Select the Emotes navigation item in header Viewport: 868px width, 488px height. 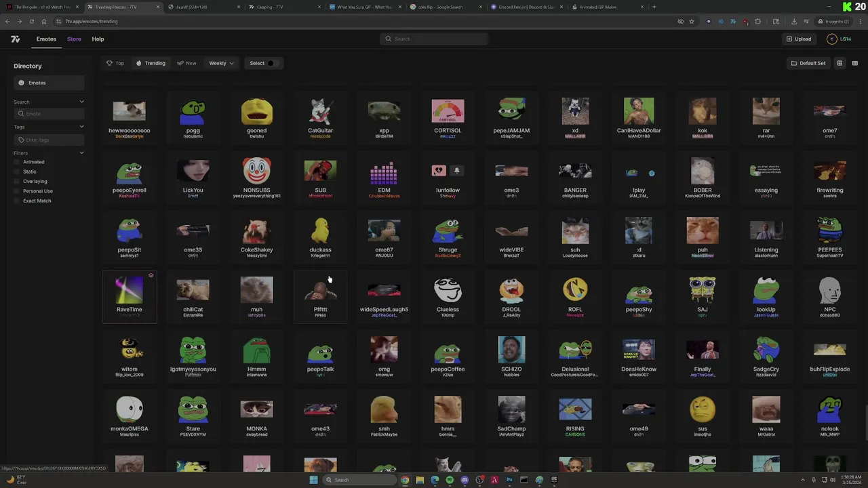pyautogui.click(x=46, y=39)
